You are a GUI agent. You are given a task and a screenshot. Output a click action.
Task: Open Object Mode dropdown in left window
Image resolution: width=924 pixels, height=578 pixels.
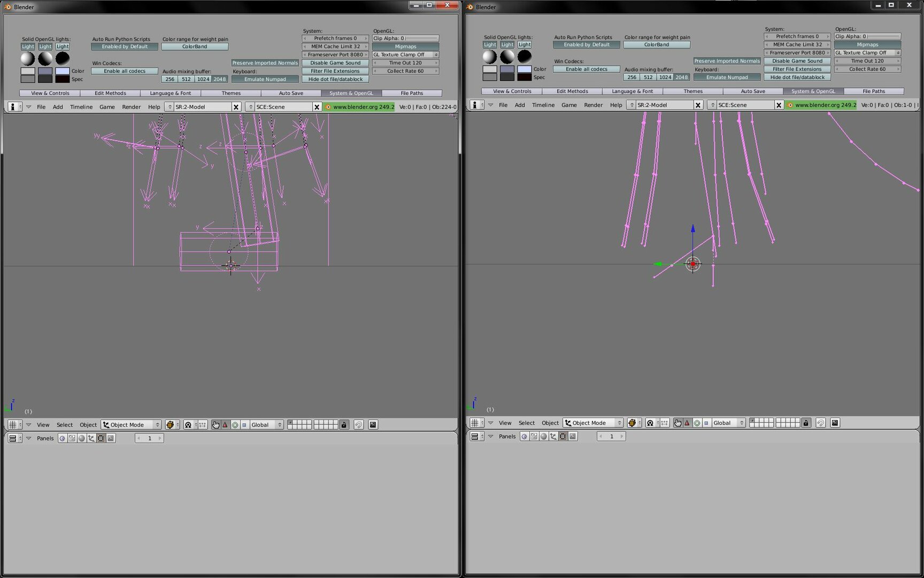point(131,424)
